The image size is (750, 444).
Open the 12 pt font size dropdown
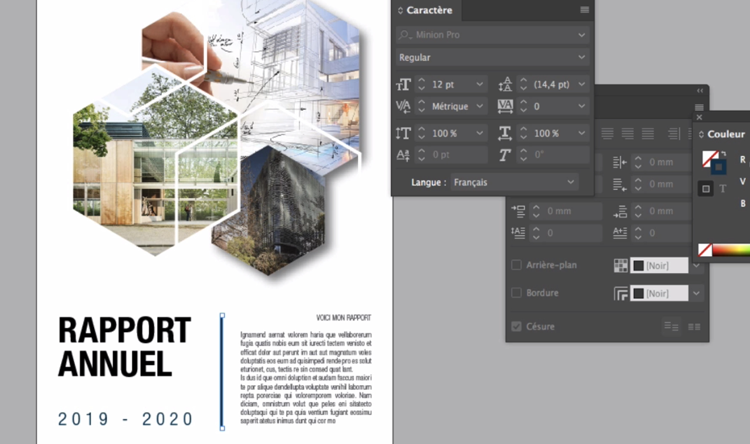(x=481, y=84)
